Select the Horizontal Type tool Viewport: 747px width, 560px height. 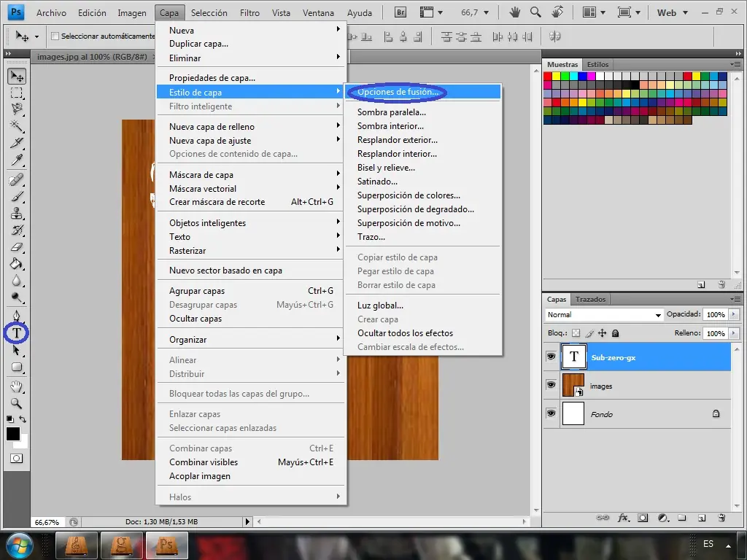[17, 332]
